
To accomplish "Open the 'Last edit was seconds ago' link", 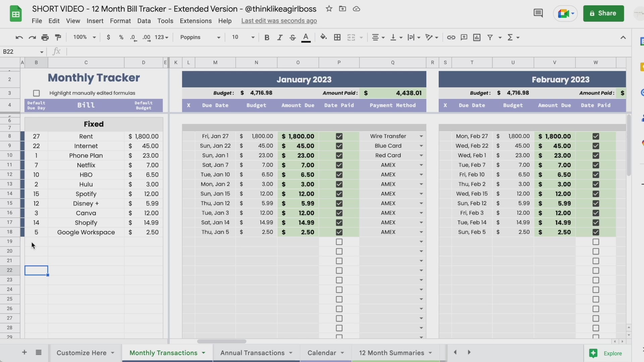I will [279, 21].
